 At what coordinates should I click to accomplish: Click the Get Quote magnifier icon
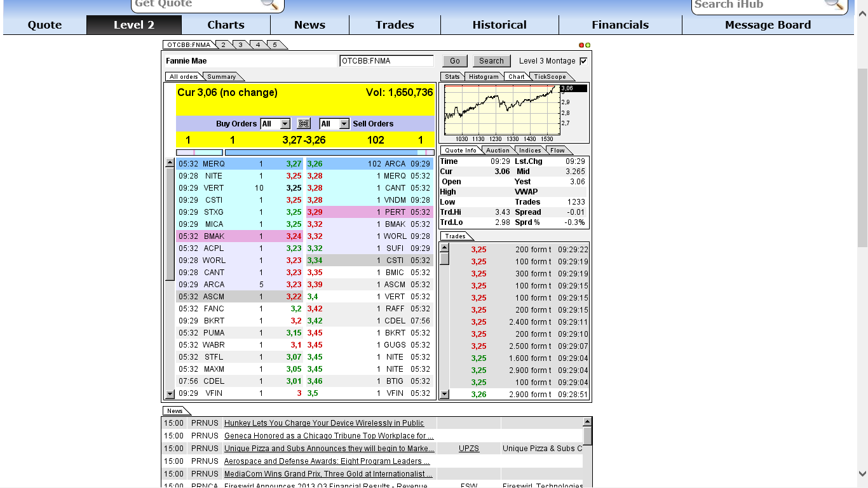point(270,4)
